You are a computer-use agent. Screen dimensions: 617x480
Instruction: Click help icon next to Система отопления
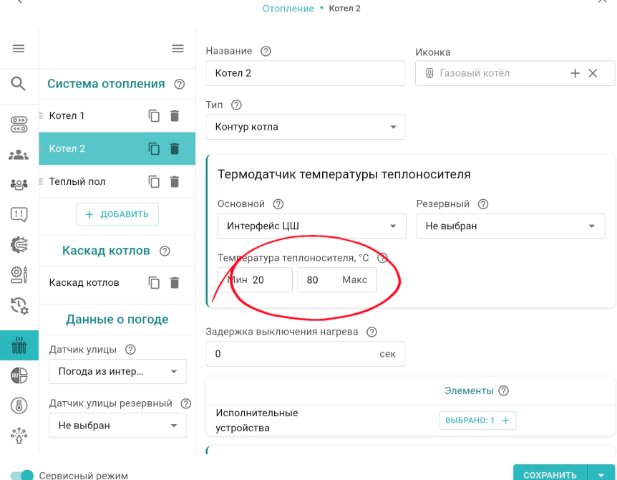coord(179,85)
